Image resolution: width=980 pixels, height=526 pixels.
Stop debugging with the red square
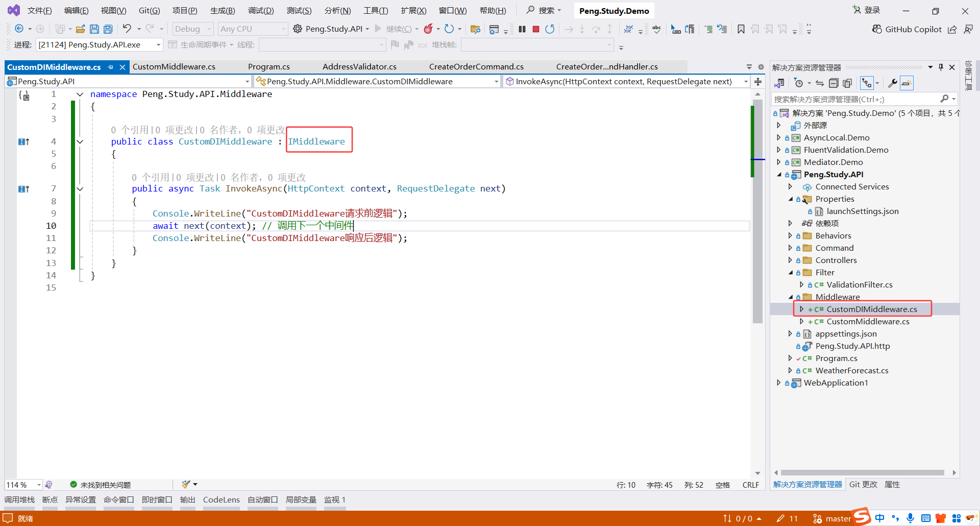pos(535,29)
